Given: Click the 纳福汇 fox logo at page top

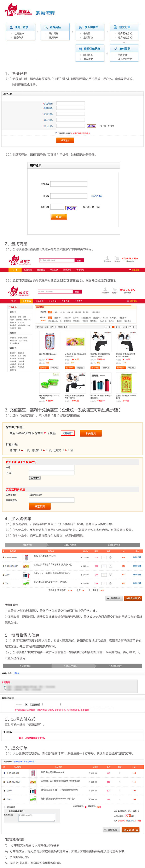Looking at the screenshot, I should click(x=18, y=10).
